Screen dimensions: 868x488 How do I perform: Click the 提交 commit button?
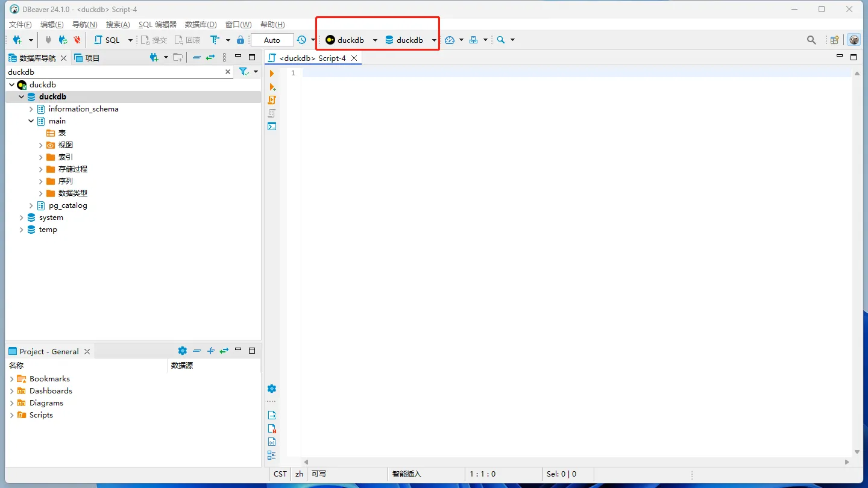[x=154, y=40]
